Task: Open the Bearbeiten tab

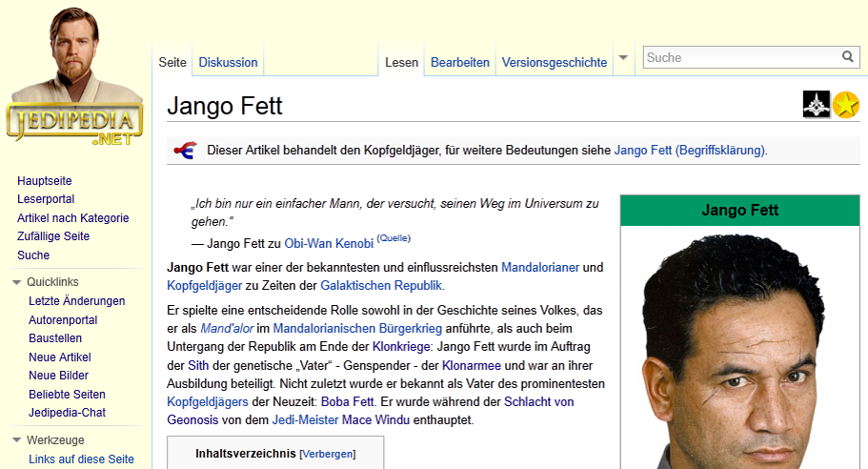Action: tap(460, 63)
